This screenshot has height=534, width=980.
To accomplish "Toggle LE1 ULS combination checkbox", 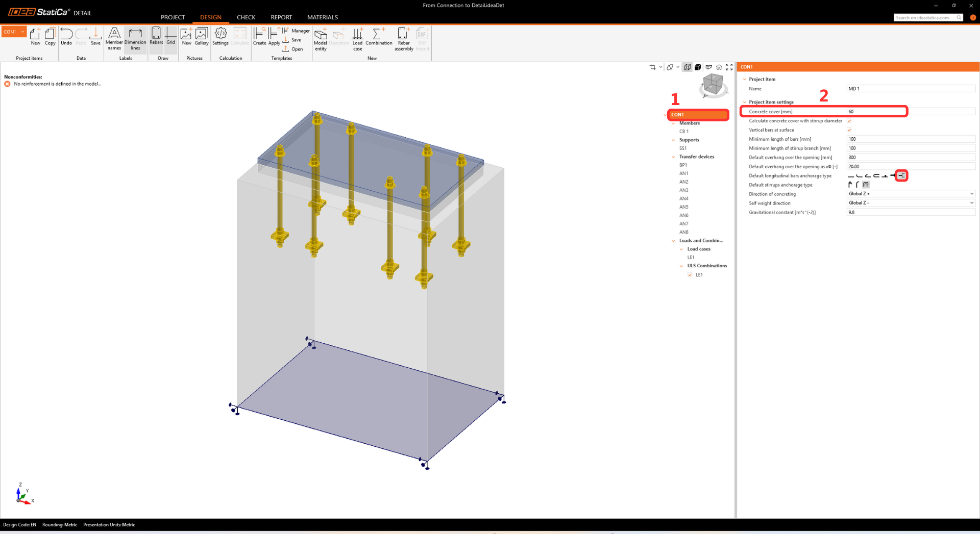I will click(x=690, y=275).
